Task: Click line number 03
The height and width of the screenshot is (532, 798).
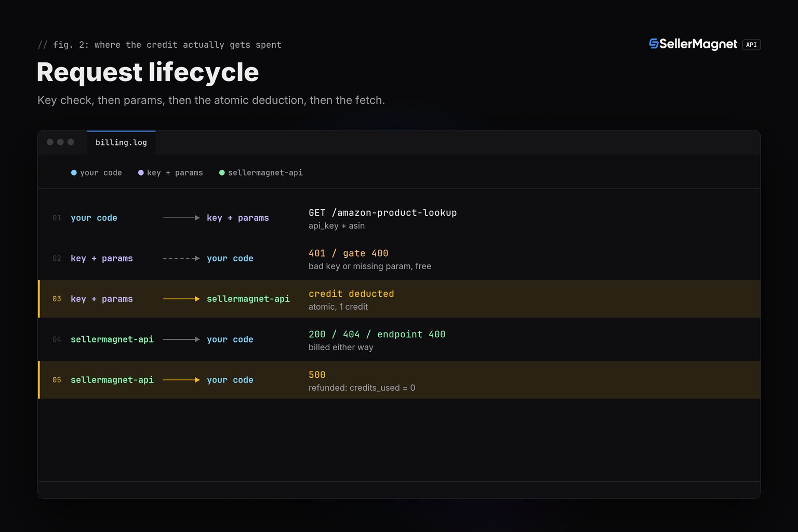Action: [57, 299]
